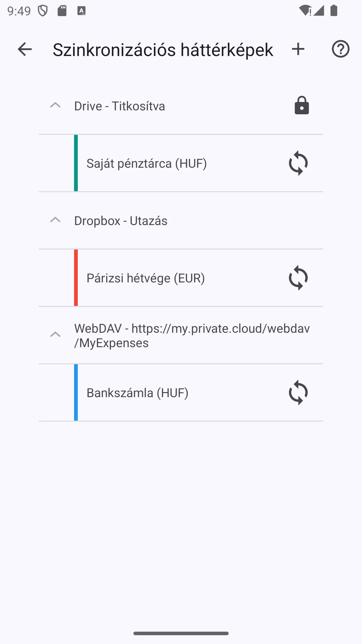
Task: Tap the lock icon on Drive backend
Action: click(x=302, y=106)
